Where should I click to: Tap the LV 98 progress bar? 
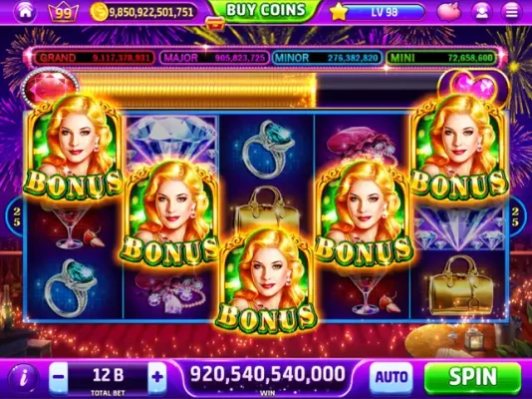(385, 12)
